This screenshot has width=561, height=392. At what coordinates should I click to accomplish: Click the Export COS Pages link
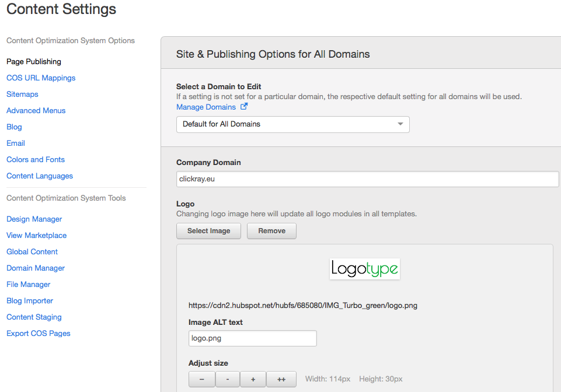pyautogui.click(x=39, y=333)
